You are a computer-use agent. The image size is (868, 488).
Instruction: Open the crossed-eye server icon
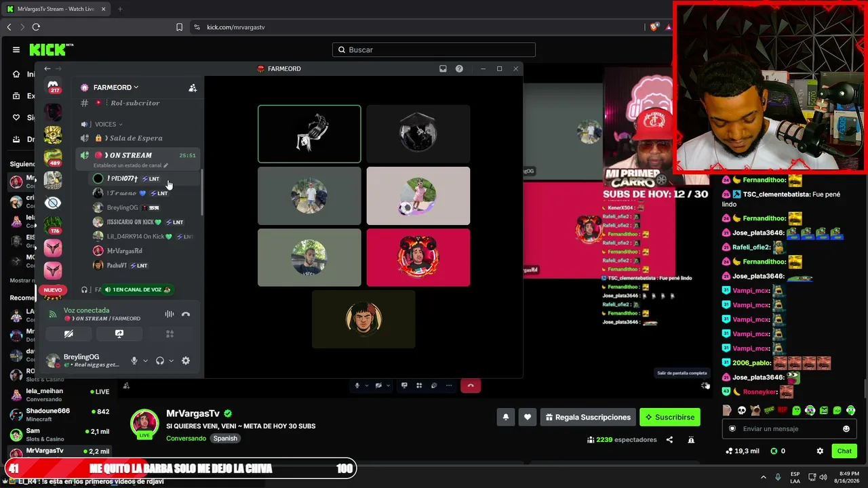(x=53, y=202)
